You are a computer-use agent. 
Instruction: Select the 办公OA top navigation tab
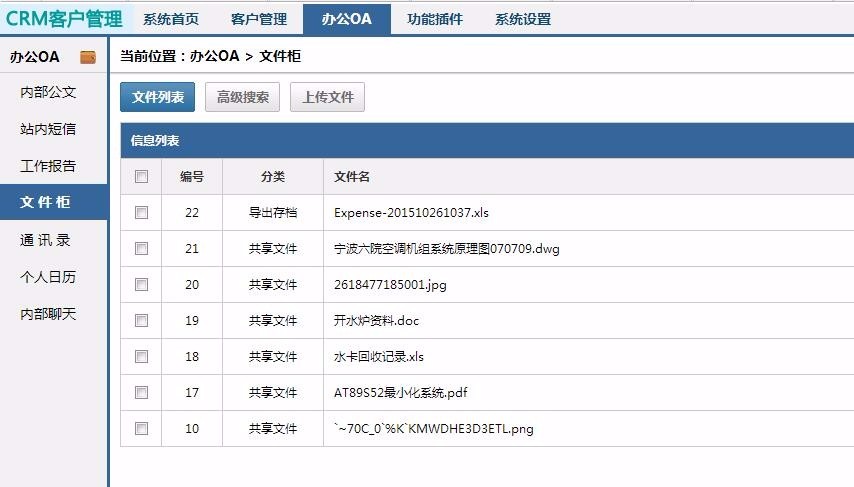point(347,19)
